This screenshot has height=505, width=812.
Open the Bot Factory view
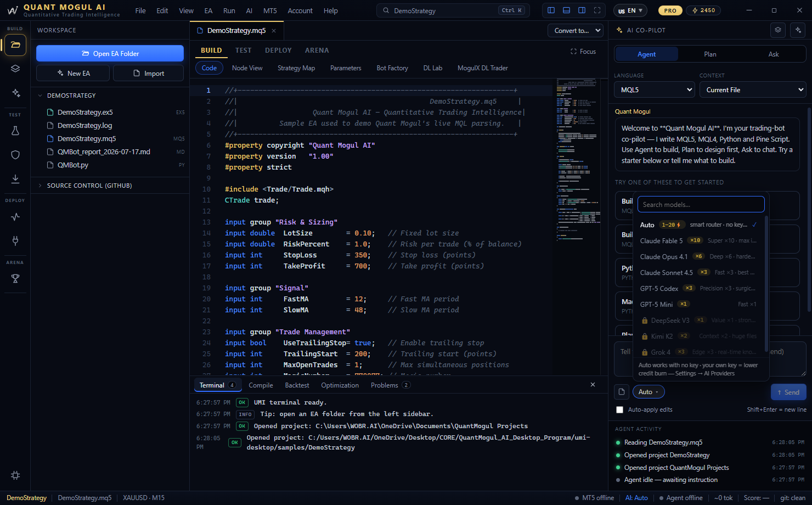392,68
